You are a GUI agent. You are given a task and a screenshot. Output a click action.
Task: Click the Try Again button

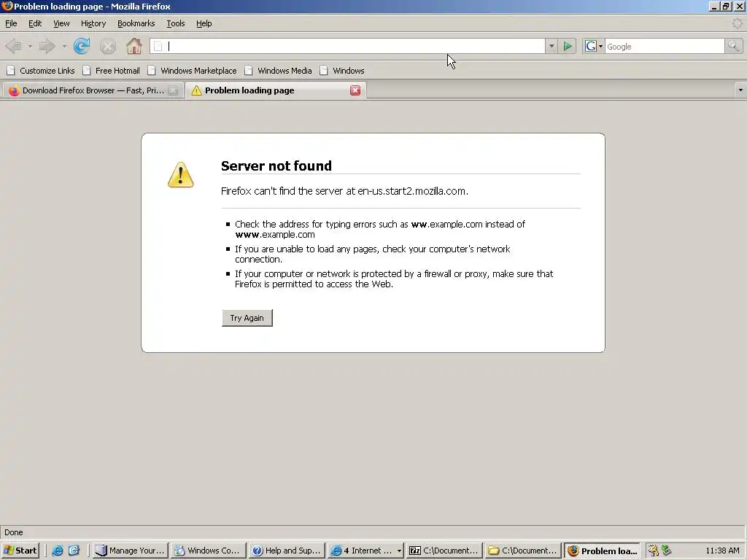tap(247, 318)
